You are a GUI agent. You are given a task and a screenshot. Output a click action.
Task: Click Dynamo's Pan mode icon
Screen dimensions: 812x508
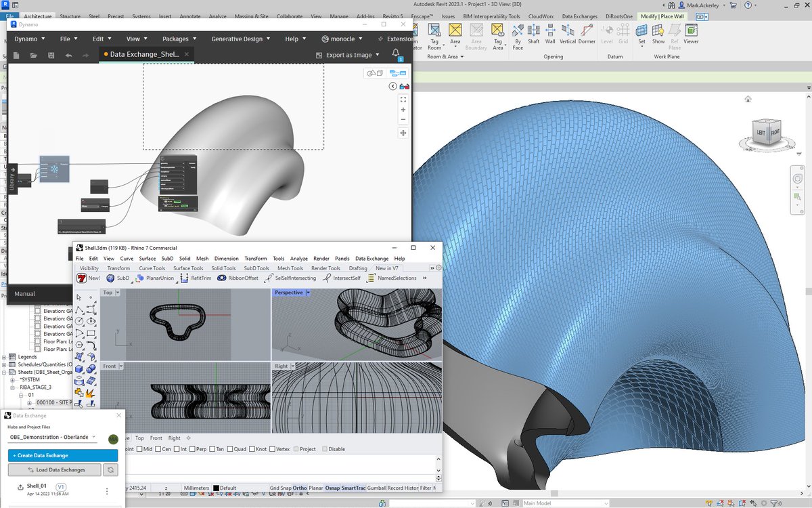click(403, 133)
